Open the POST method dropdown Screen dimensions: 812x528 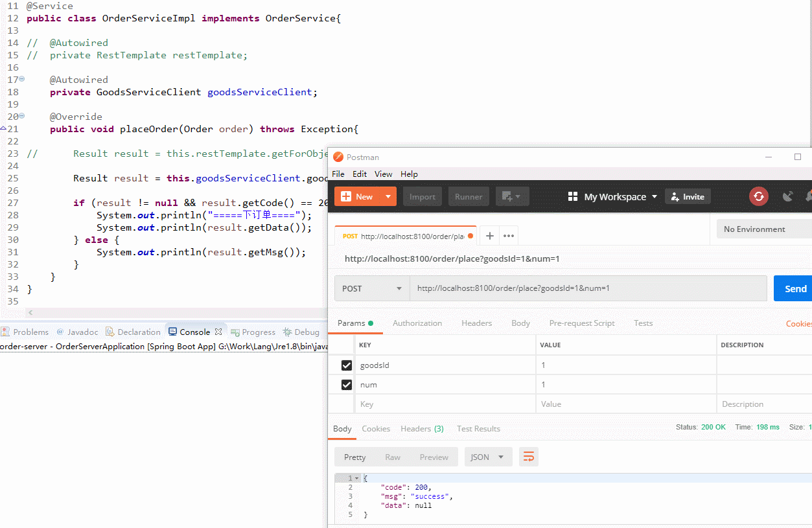coord(372,288)
